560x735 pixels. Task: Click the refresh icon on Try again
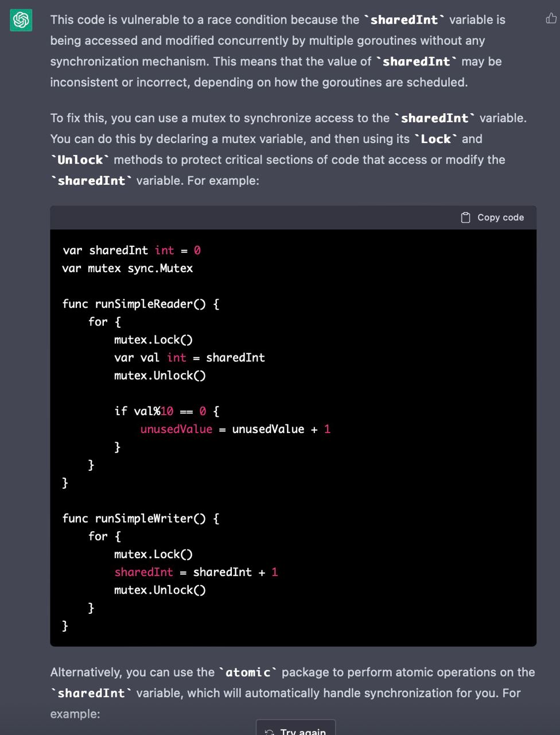(x=270, y=732)
